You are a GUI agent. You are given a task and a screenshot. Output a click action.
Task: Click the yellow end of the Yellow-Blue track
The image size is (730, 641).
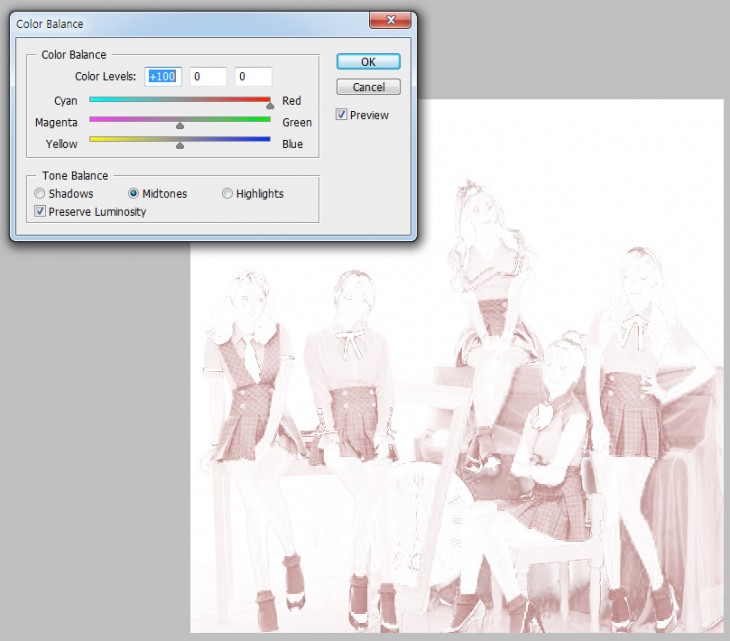pyautogui.click(x=95, y=140)
